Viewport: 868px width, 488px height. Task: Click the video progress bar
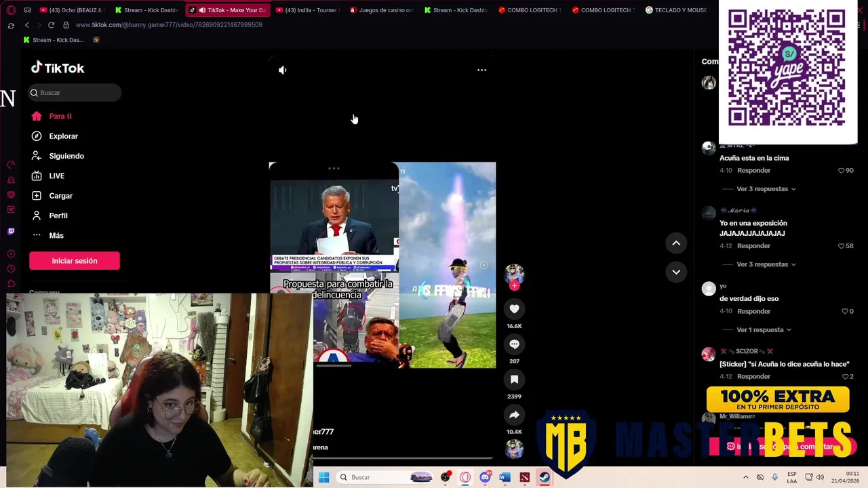coord(403,459)
